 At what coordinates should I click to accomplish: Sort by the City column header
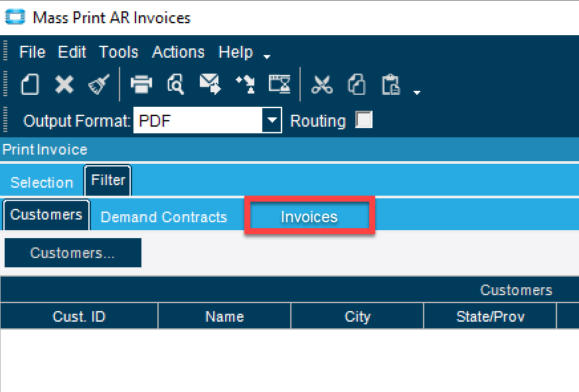357,316
